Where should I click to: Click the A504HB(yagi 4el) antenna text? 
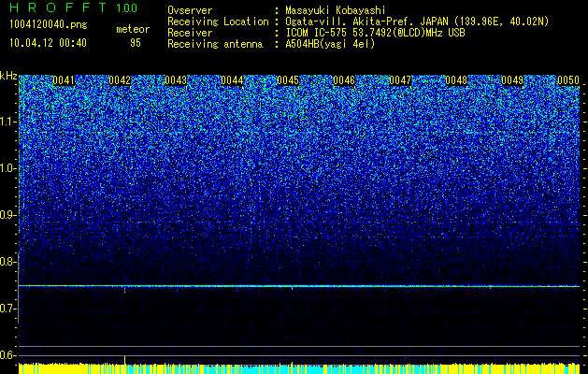click(x=330, y=44)
